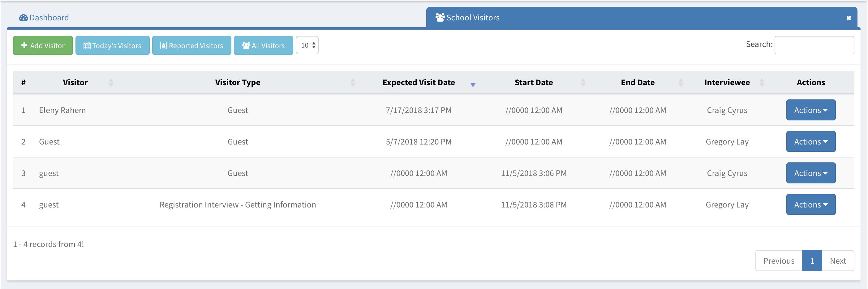The height and width of the screenshot is (289, 868).
Task: Toggle sort on Expected Visit Date arrow
Action: coord(473,84)
